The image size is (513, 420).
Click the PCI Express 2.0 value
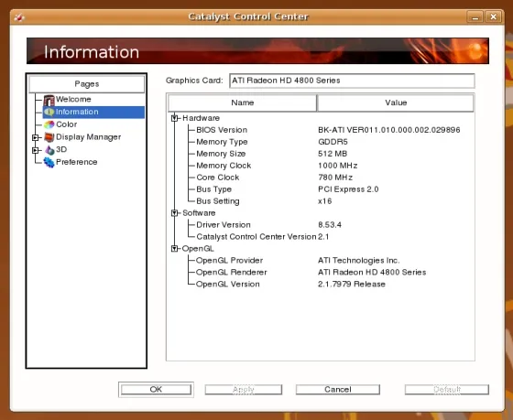pyautogui.click(x=348, y=189)
